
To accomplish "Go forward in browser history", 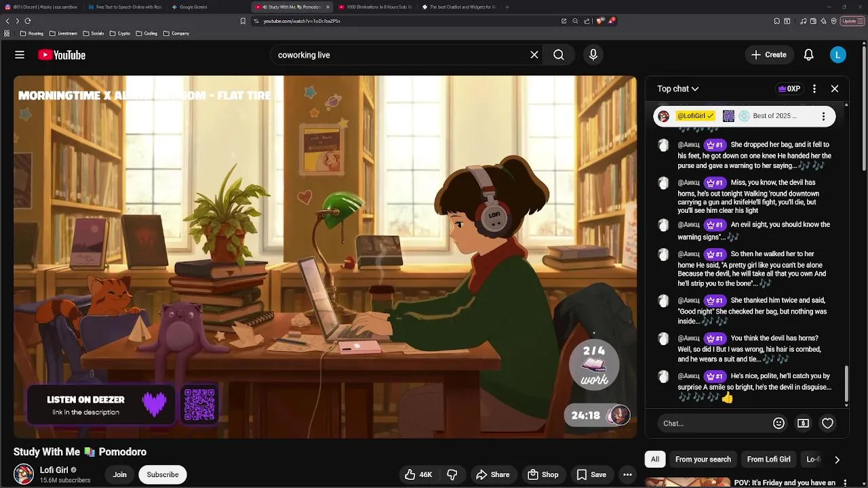I will [x=17, y=21].
